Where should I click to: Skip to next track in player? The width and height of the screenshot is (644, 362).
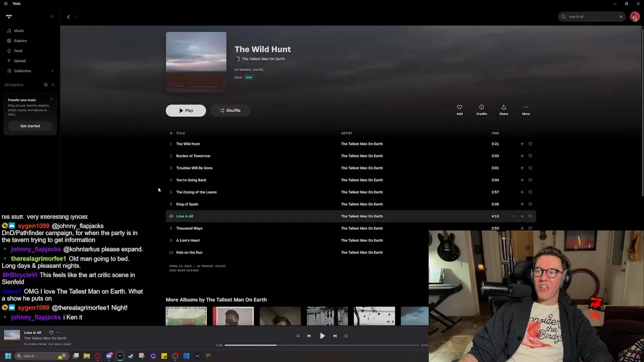click(x=335, y=336)
